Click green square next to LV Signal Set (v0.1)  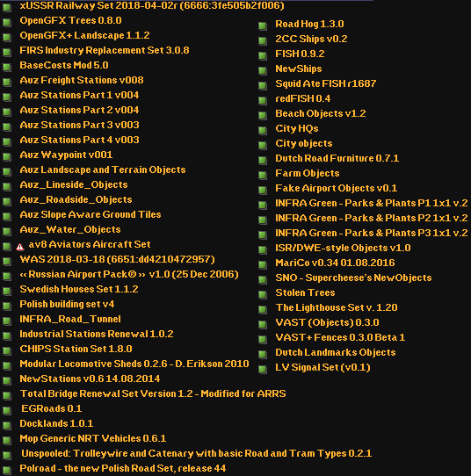coord(263,369)
